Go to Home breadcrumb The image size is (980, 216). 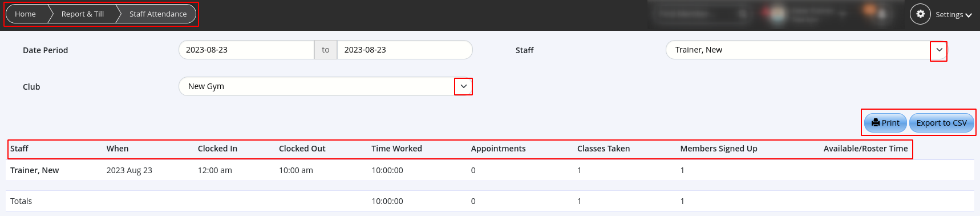point(26,14)
